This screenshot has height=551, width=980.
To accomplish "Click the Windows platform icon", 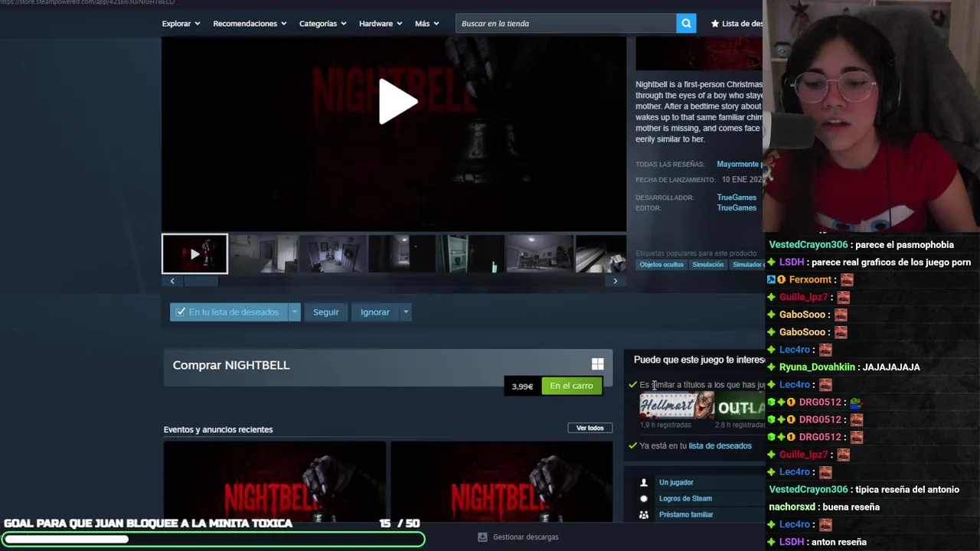I will click(598, 365).
